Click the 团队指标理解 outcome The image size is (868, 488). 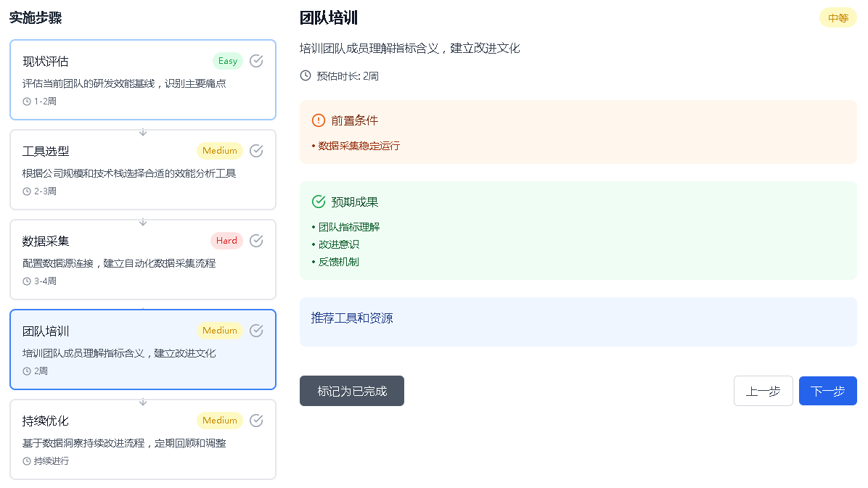(x=349, y=228)
